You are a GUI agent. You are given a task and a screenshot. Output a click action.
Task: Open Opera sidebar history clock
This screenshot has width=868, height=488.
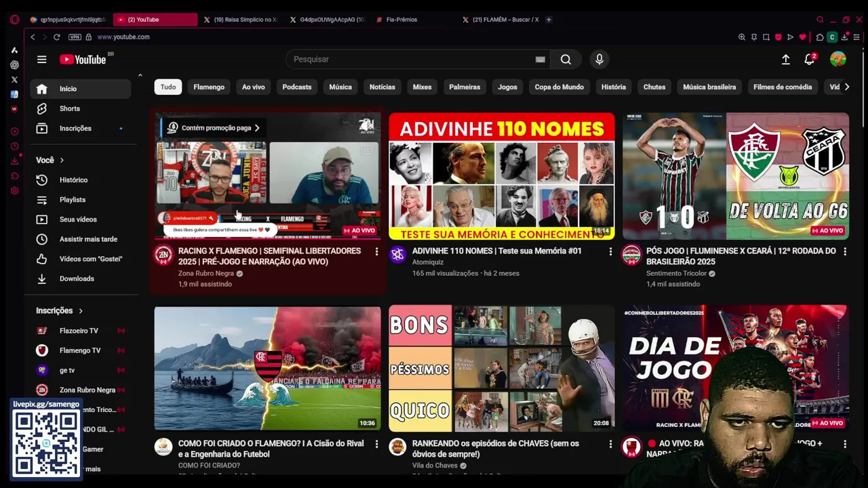[14, 146]
